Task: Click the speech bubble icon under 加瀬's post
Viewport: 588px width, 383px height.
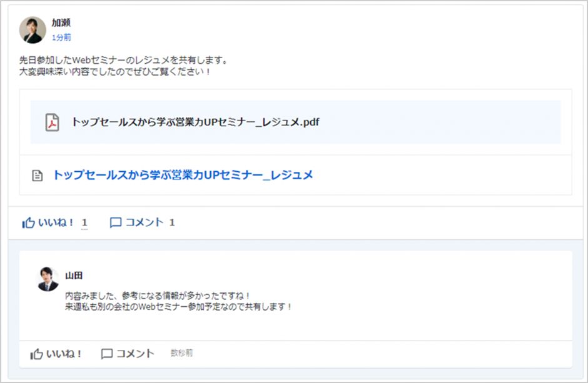Action: (116, 222)
